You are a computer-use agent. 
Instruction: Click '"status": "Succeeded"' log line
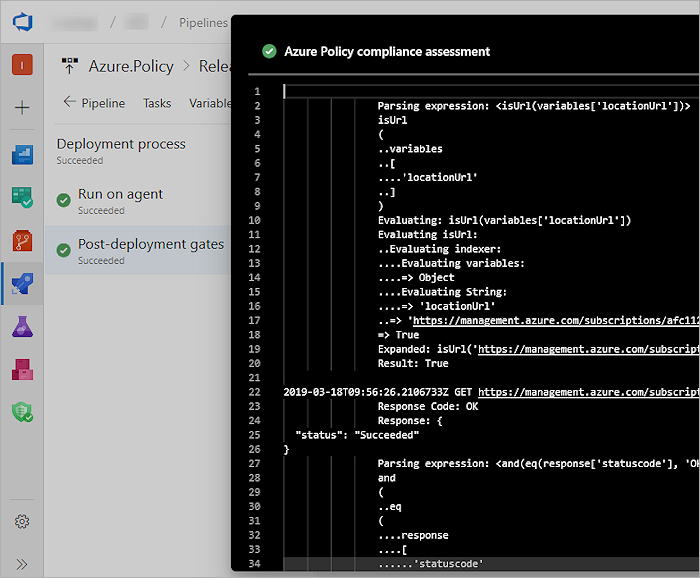click(357, 435)
